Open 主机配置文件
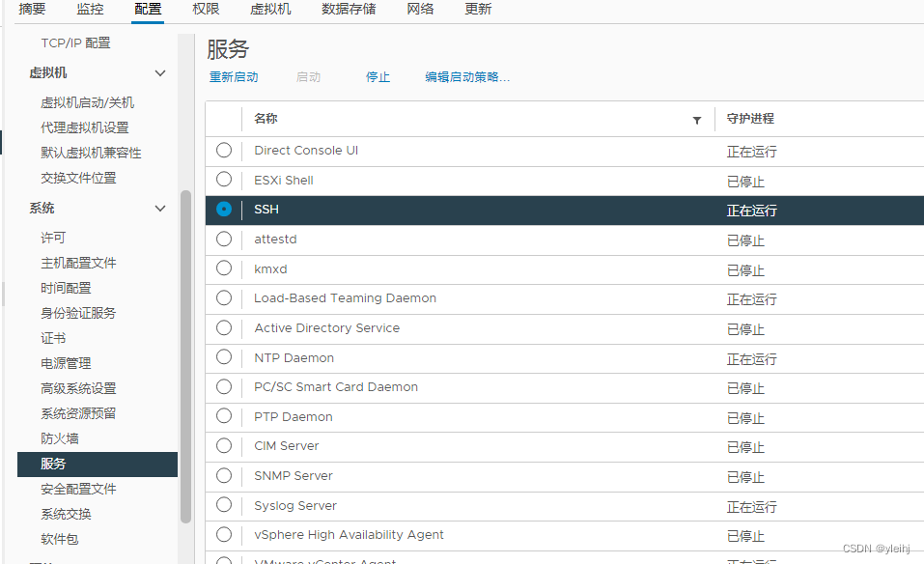The width and height of the screenshot is (924, 564). [x=78, y=263]
